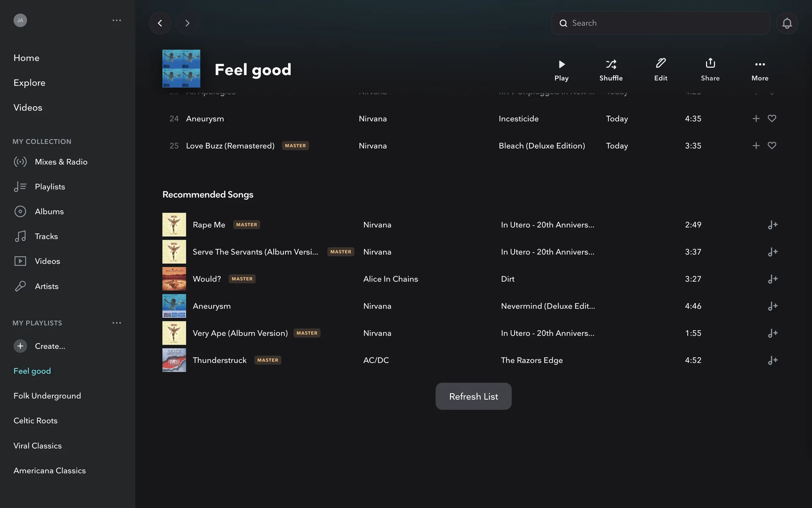The image size is (812, 508).
Task: Click the plus icon on Aneurysm row
Action: [x=756, y=119]
